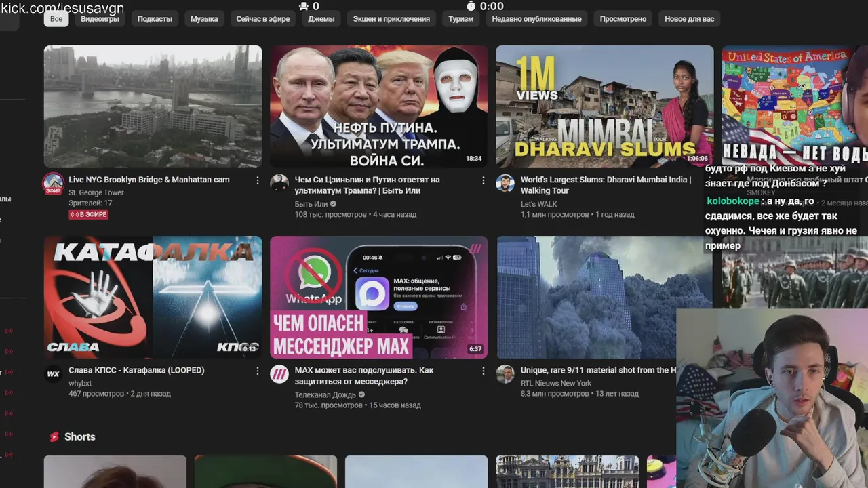
Task: Open Live NYC Brooklyn Bridge cam thumbnail
Action: tap(153, 106)
